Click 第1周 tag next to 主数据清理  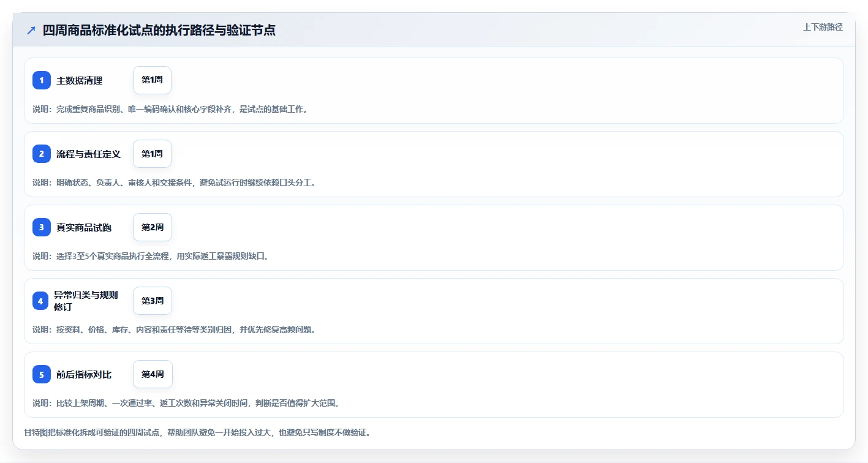(x=152, y=80)
